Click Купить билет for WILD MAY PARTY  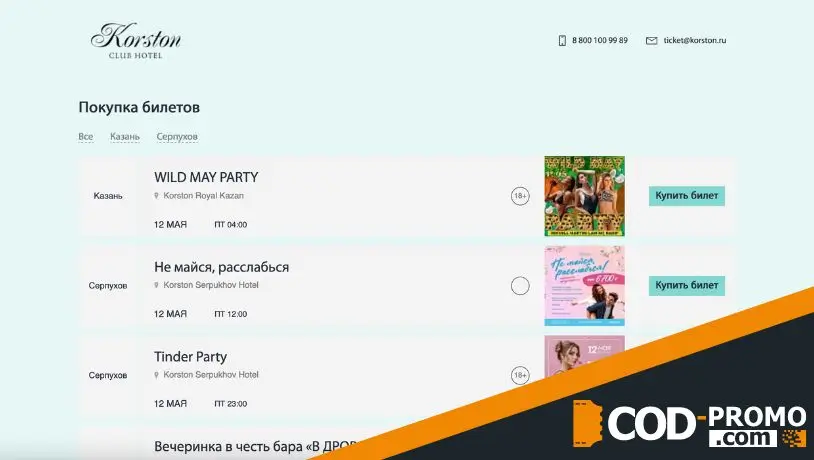click(x=687, y=196)
